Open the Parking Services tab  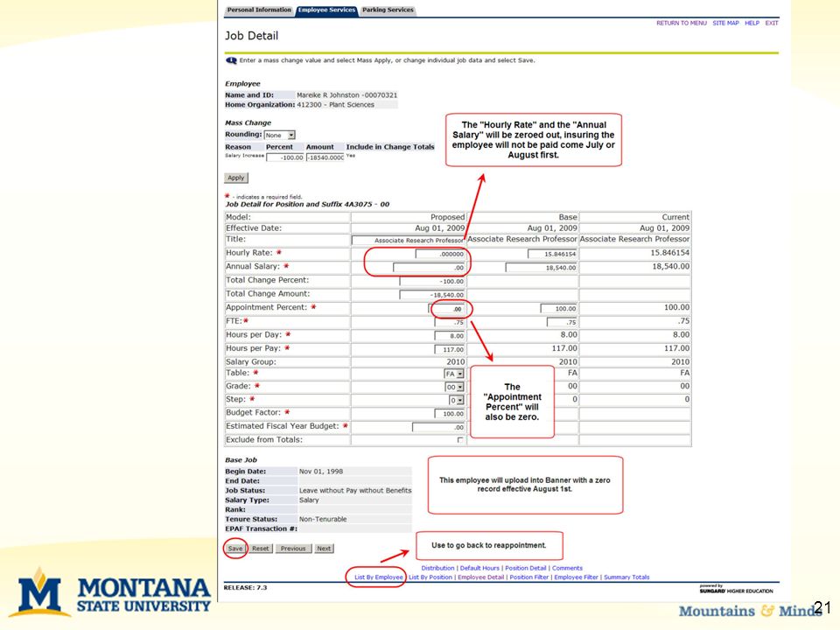coord(388,10)
